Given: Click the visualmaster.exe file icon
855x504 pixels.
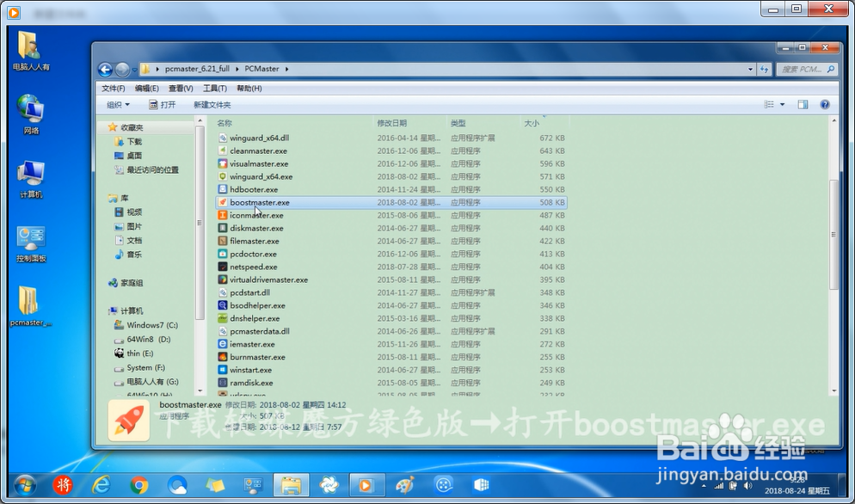Looking at the screenshot, I should [223, 163].
